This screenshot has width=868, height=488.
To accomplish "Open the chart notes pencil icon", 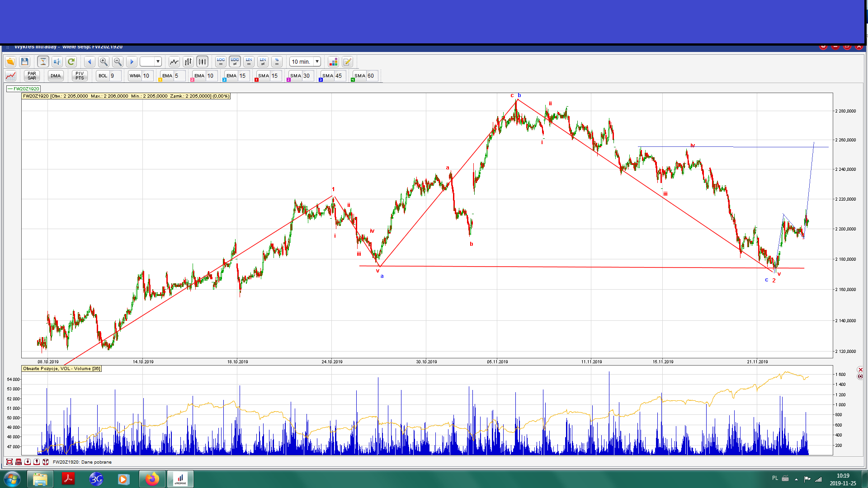I will (347, 61).
